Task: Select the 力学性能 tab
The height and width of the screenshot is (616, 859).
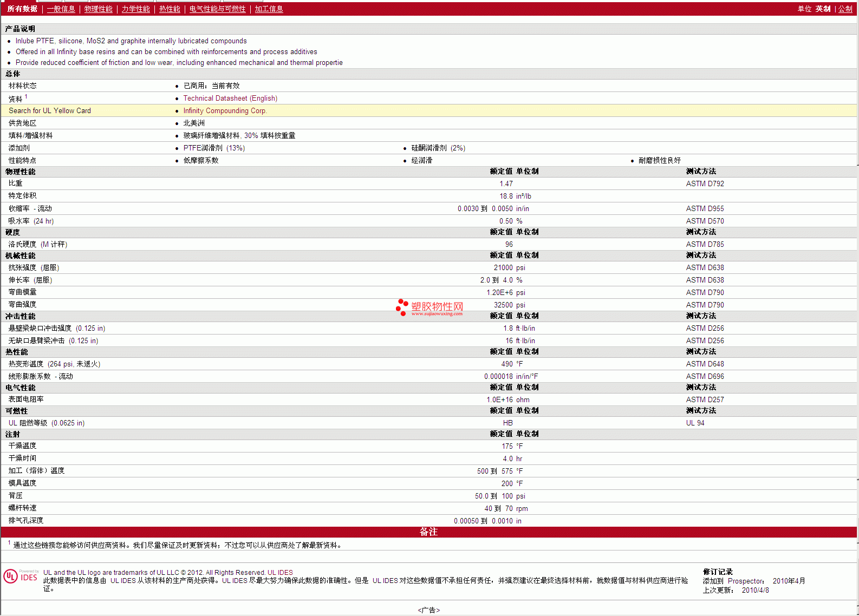Action: (x=135, y=9)
